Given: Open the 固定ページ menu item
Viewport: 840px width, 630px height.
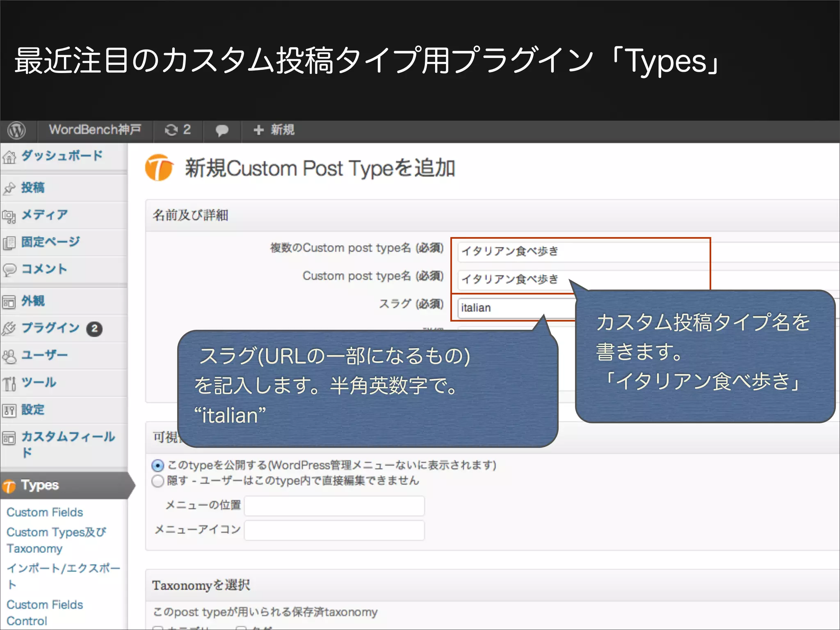Looking at the screenshot, I should 50,242.
